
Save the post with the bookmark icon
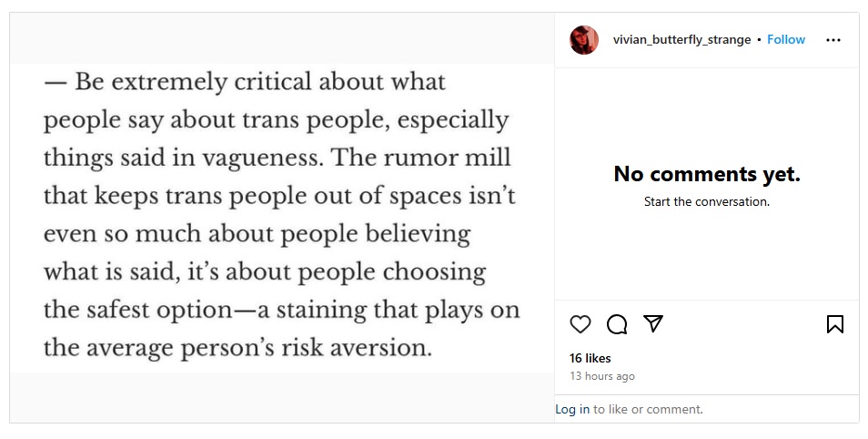(834, 324)
